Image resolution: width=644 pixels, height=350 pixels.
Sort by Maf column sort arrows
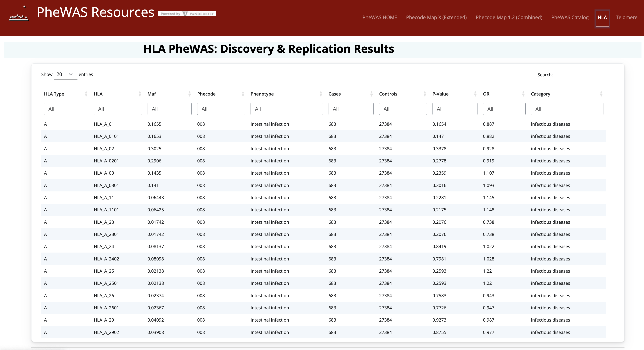coord(189,94)
